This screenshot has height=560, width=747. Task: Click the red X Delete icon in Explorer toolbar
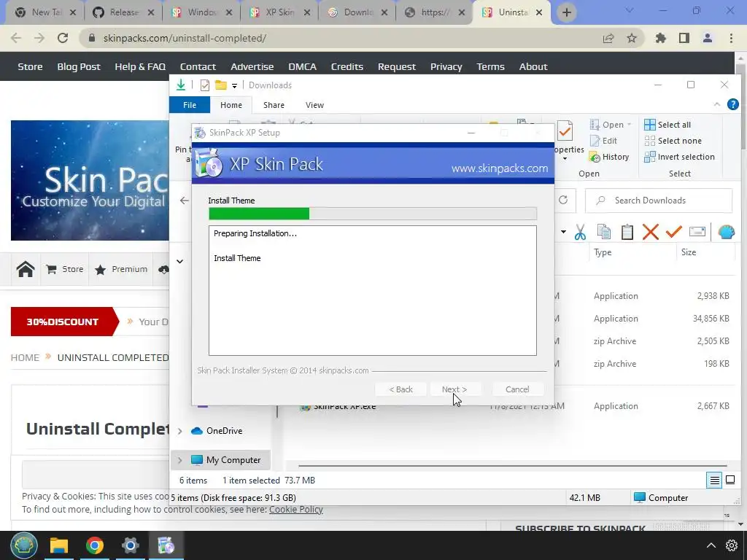click(x=650, y=232)
